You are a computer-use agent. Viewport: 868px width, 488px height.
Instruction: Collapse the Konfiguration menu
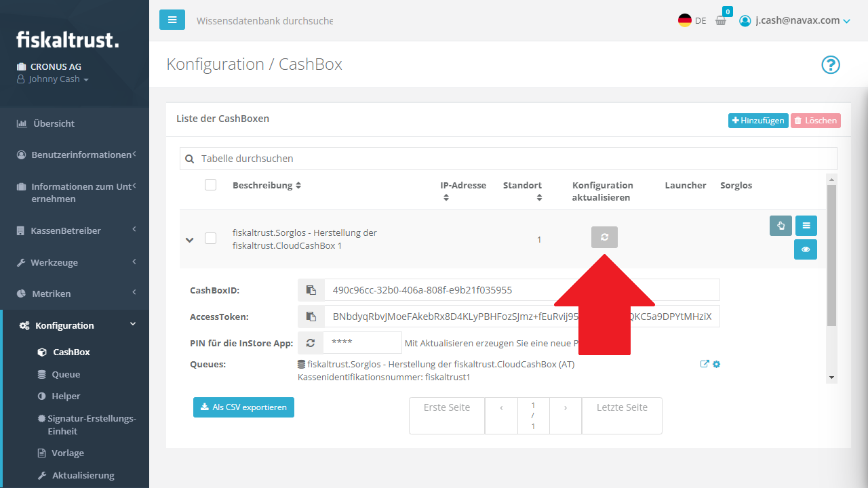(x=75, y=325)
